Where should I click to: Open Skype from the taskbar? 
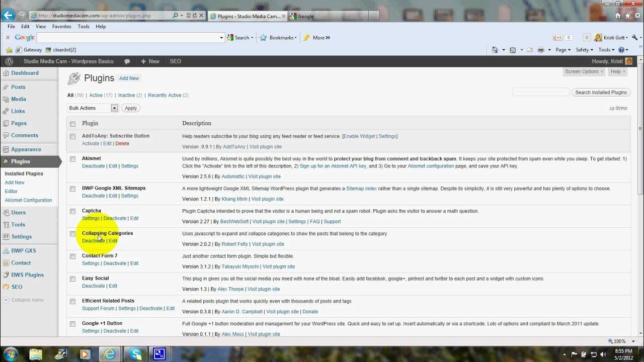tap(135, 354)
